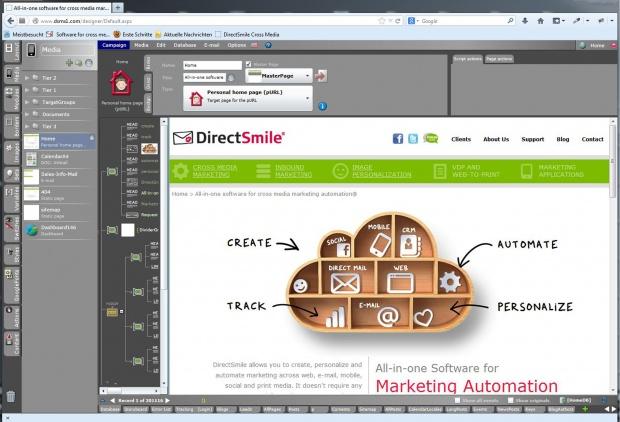This screenshot has width=620, height=422.
Task: Go to the previous database record arrow
Action: point(113,400)
